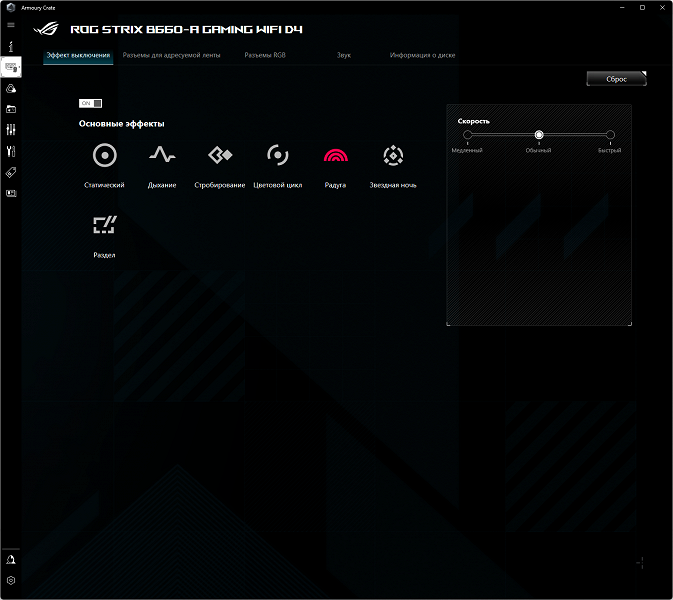Open Game Library icon in sidebar

[x=11, y=109]
